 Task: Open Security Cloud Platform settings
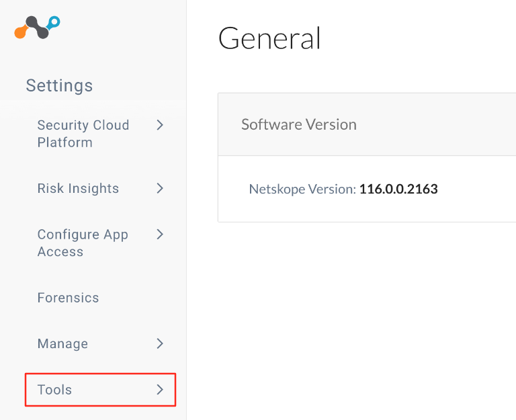(x=83, y=134)
